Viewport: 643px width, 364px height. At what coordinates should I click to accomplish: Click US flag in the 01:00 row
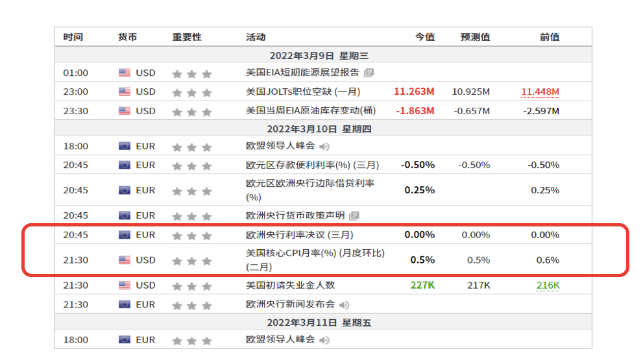click(x=125, y=73)
